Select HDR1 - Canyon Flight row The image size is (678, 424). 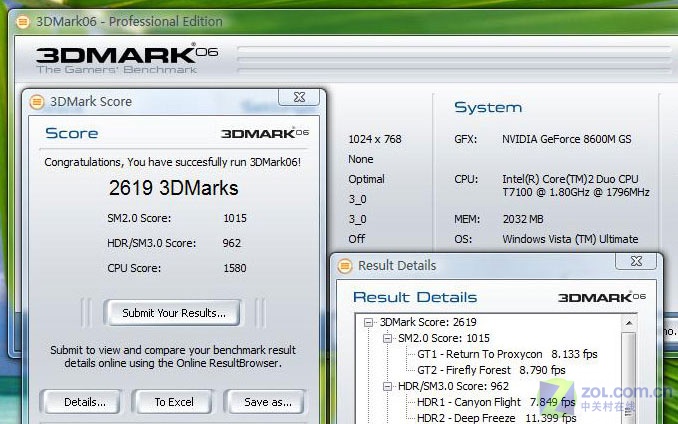(496, 402)
